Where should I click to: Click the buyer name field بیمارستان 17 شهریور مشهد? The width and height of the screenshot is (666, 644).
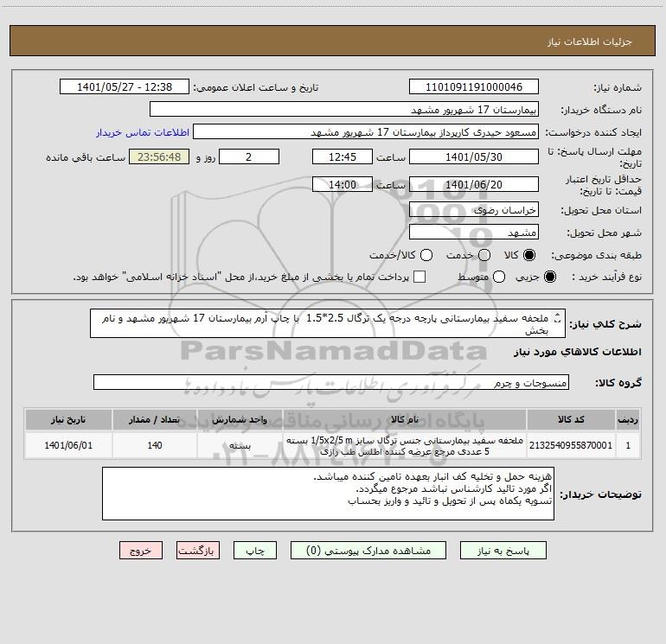pyautogui.click(x=344, y=110)
